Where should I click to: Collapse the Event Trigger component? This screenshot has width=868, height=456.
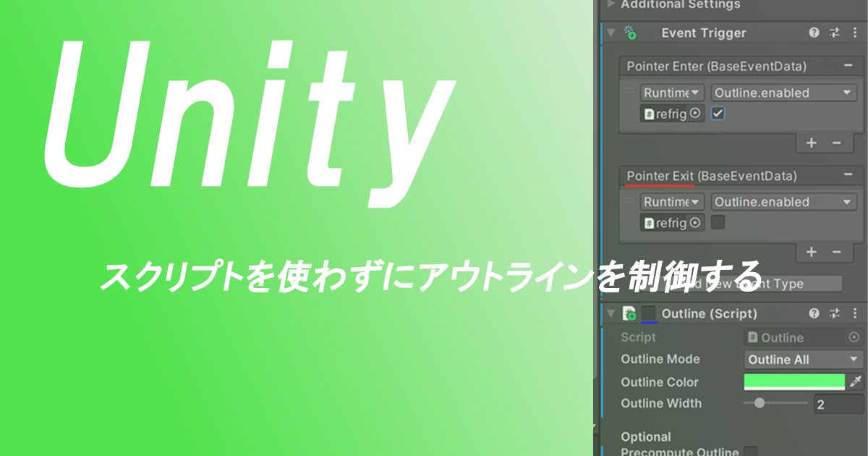(x=610, y=33)
